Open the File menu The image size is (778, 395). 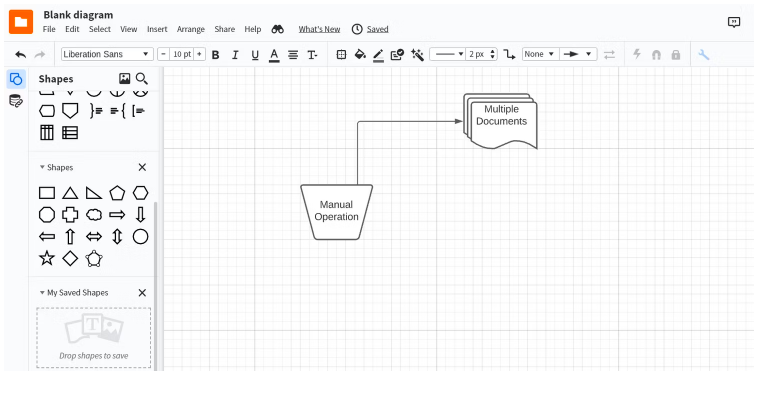click(49, 29)
